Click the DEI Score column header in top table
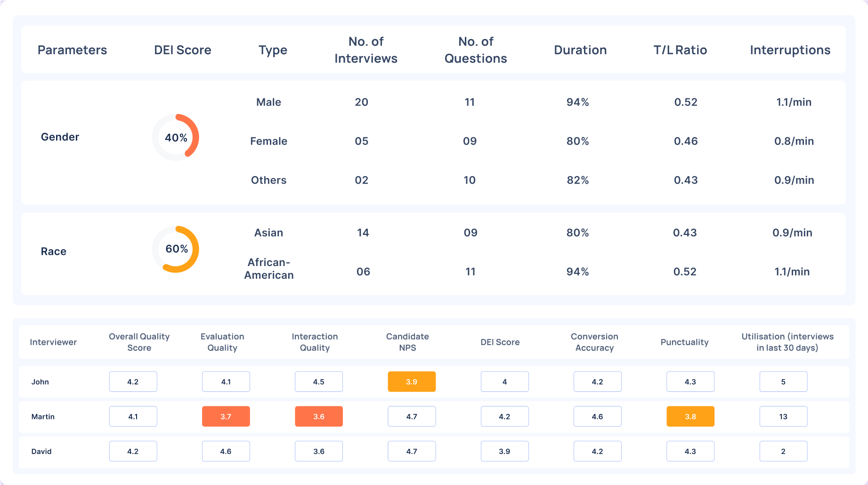This screenshot has width=868, height=485. pyautogui.click(x=182, y=50)
